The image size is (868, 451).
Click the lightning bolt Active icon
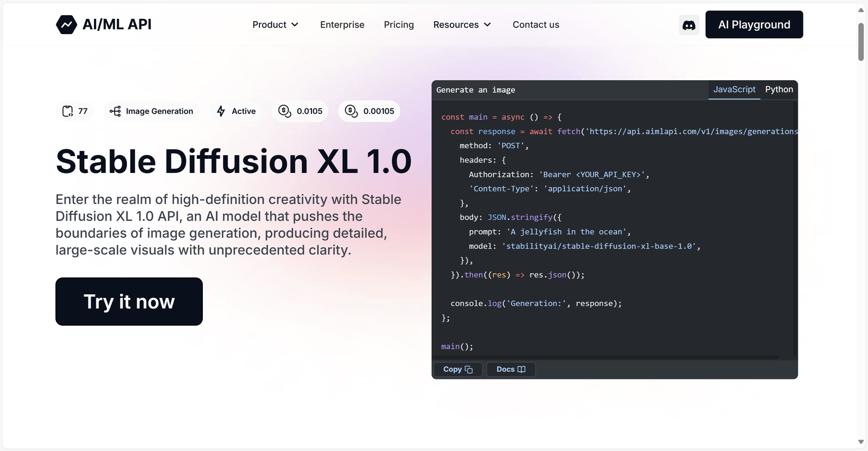[221, 111]
